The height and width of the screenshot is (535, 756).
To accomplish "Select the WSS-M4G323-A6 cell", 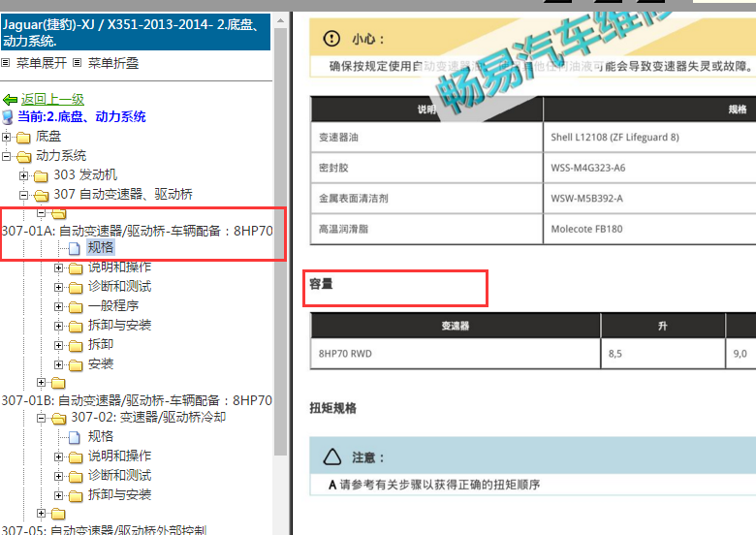I will tap(650, 168).
